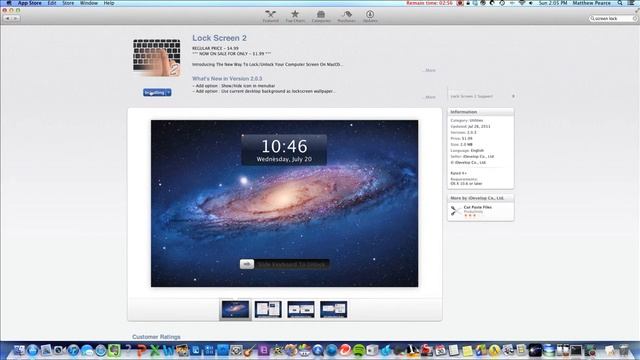
Task: Select the third screenshot thumbnail
Action: click(x=301, y=309)
